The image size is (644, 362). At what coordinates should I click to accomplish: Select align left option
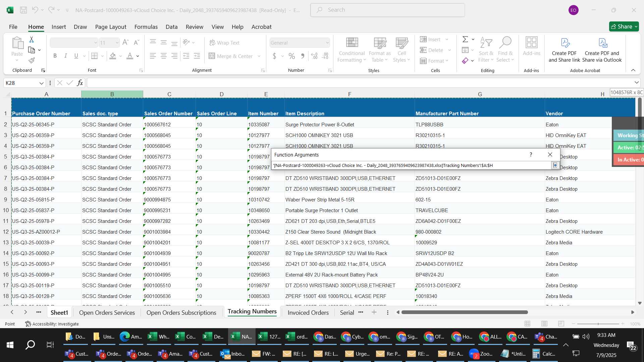click(x=153, y=56)
